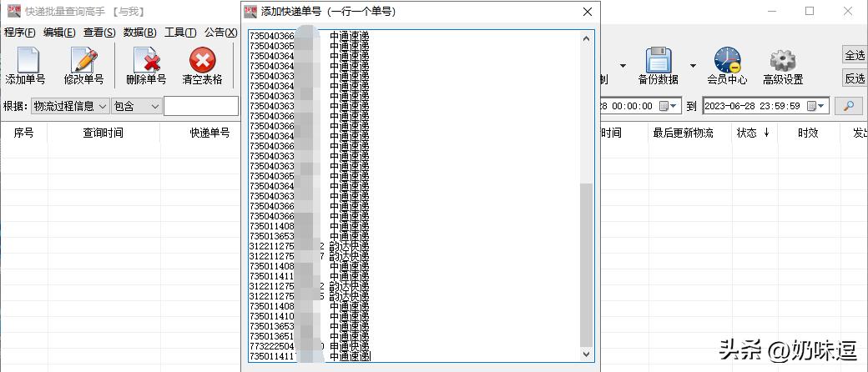Click the 序号 column header
This screenshot has width=868, height=372.
(x=24, y=133)
